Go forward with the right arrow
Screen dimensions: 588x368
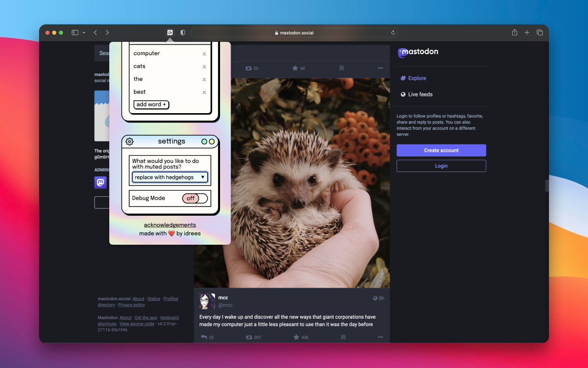tap(107, 33)
